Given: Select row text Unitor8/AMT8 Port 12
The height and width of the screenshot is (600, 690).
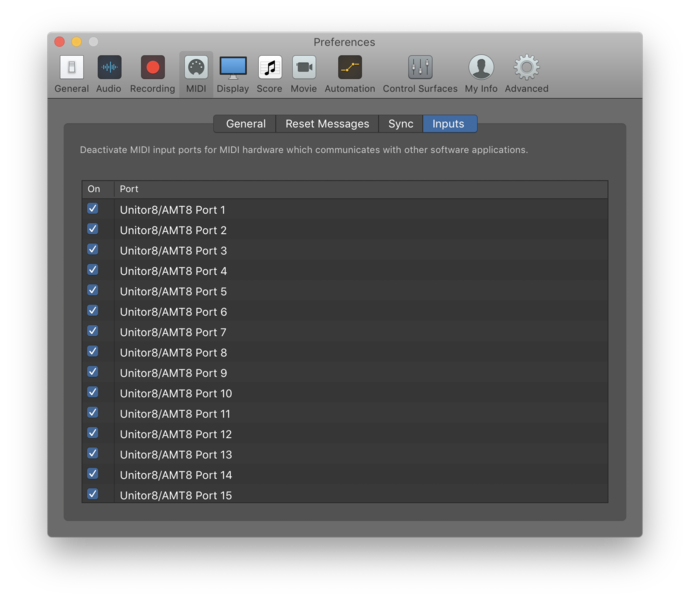Looking at the screenshot, I should point(176,434).
